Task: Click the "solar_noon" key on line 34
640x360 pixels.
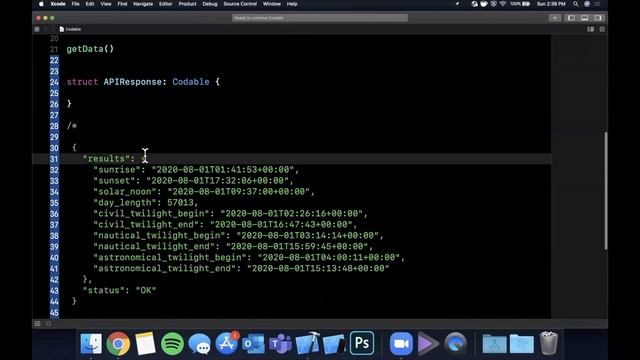Action: pos(125,192)
